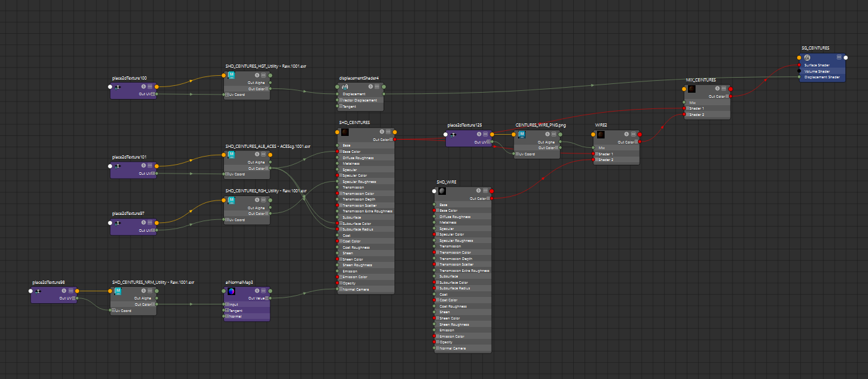The width and height of the screenshot is (868, 379).
Task: Change view mode on place2dTexture100 node
Action: point(150,86)
